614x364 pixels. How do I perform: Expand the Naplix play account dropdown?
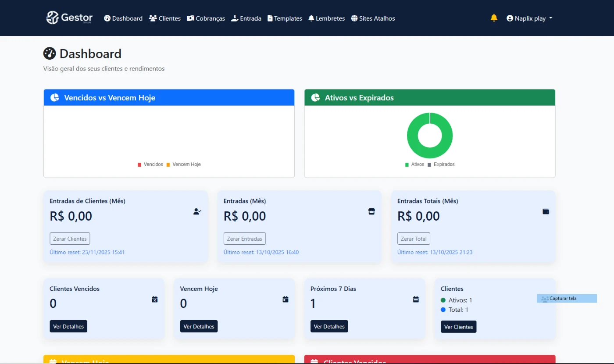(529, 18)
